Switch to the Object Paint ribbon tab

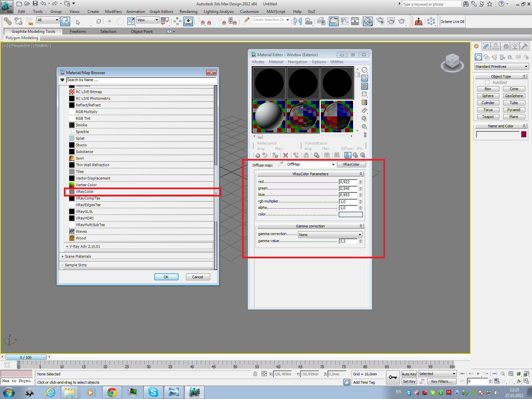pos(142,32)
